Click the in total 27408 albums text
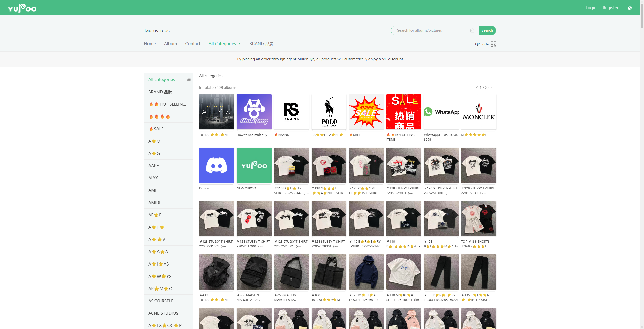Image resolution: width=644 pixels, height=329 pixels. [218, 88]
